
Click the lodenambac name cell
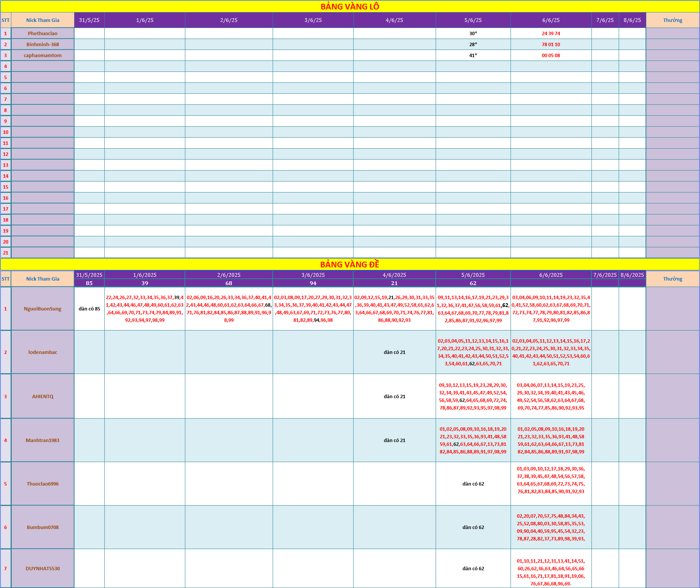(x=43, y=352)
